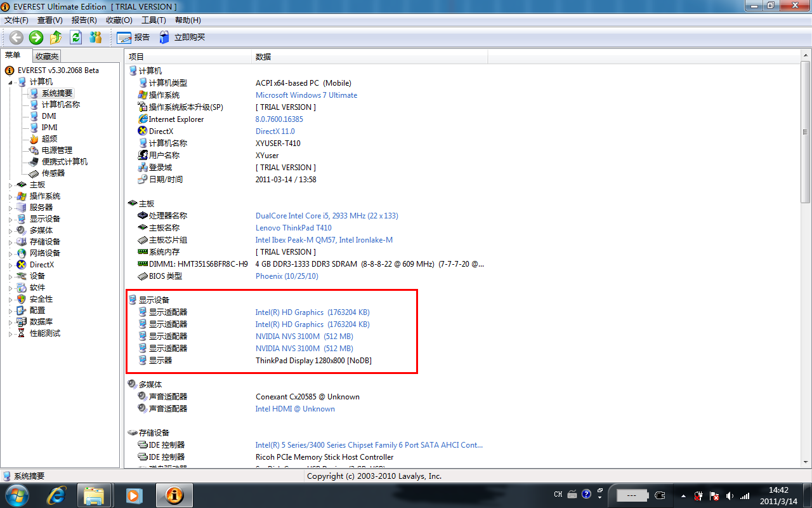Screen dimensions: 812x508
Task: Open the 文件(F) menu
Action: (16, 20)
